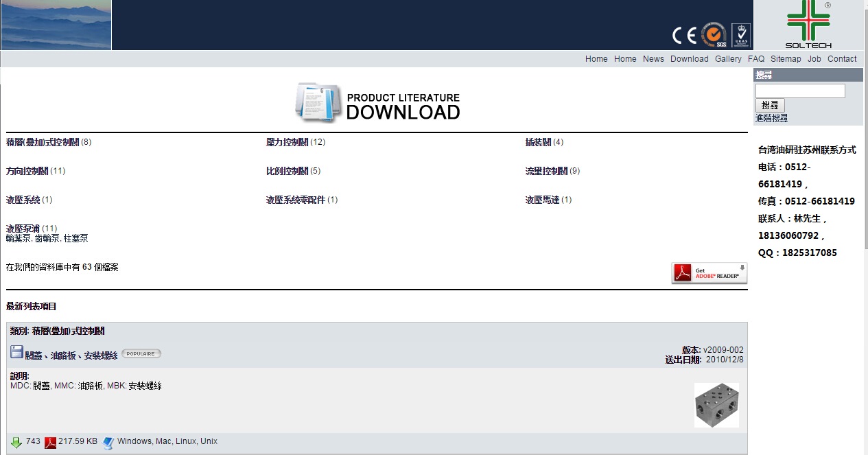The image size is (868, 455).
Task: Open the Job menu item
Action: click(814, 59)
